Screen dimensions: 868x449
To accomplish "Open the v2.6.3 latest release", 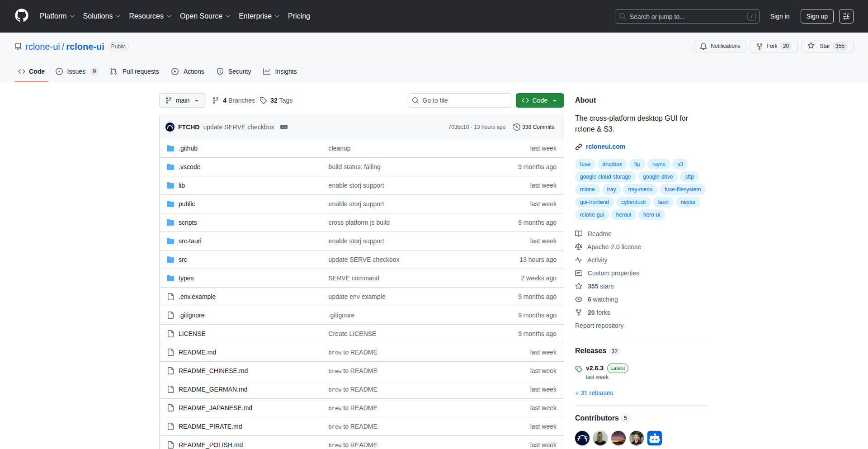I will pos(594,368).
